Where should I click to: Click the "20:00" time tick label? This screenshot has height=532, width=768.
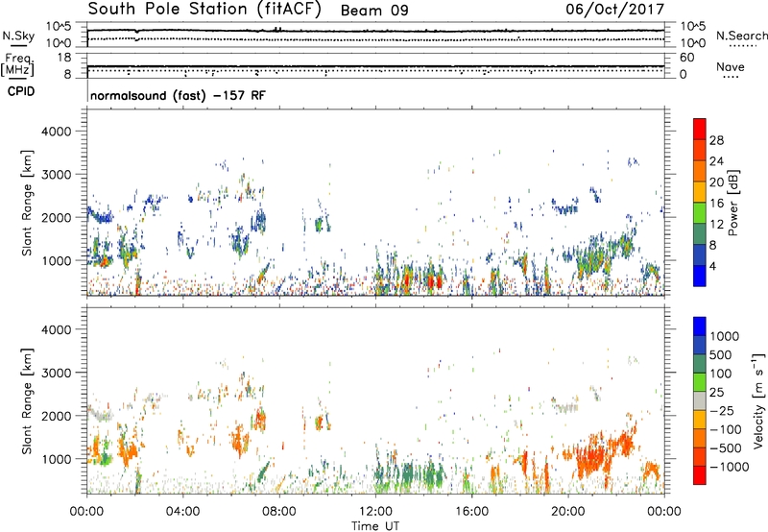pos(568,512)
